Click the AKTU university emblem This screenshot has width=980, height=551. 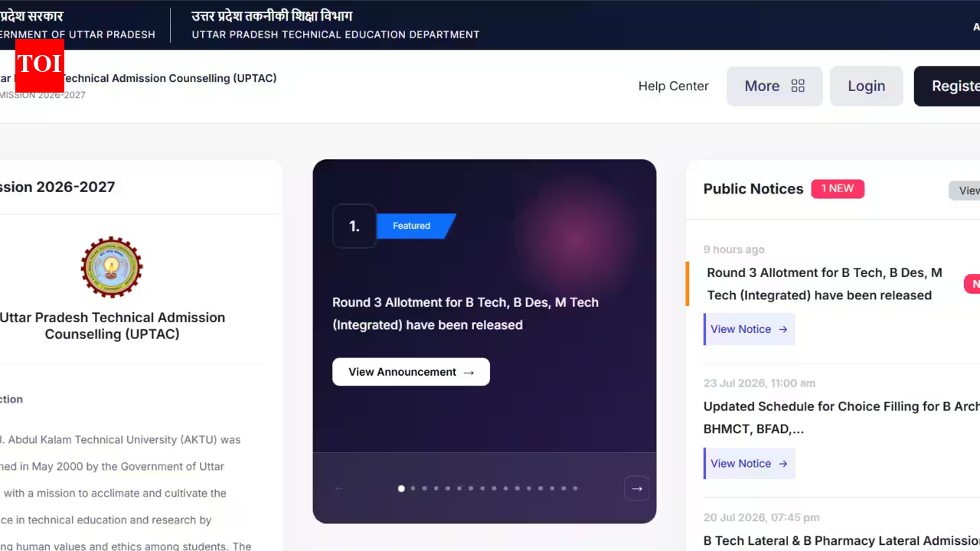[112, 267]
